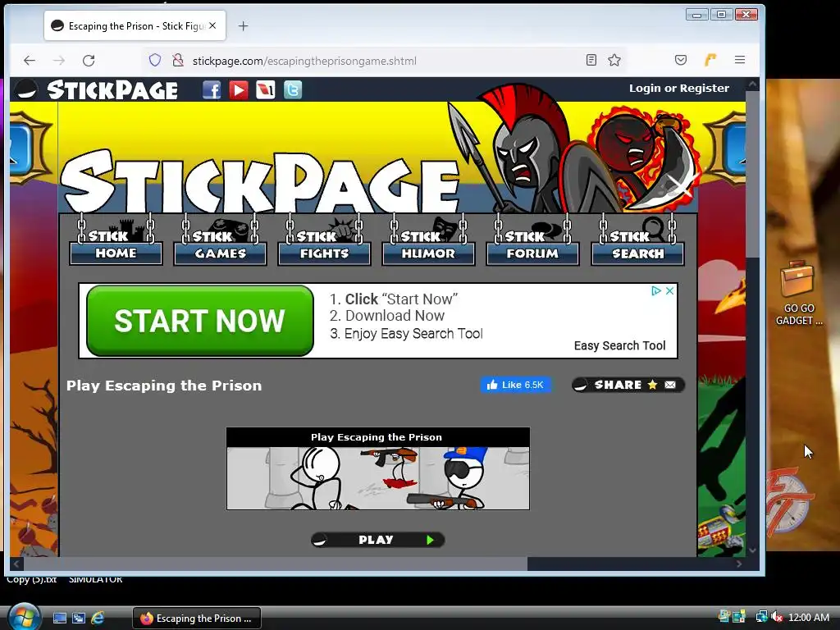Select the GO GO GADGET desktop icon
The image size is (840, 630).
[x=798, y=293]
